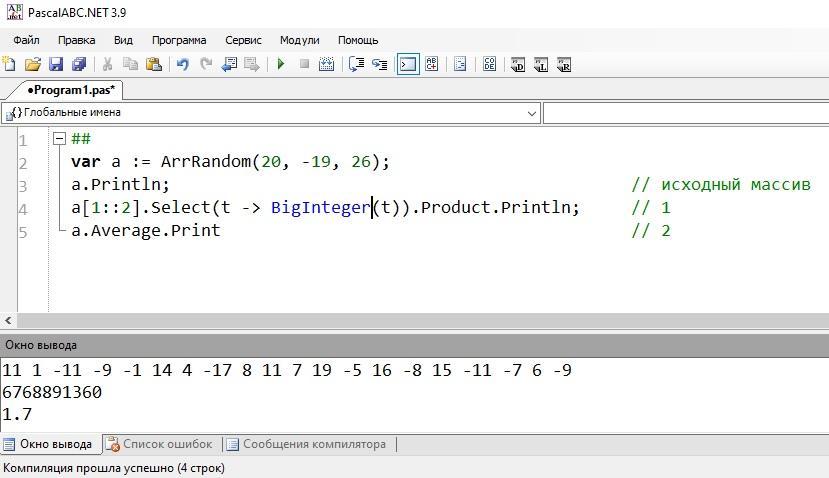
Task: Open the Файл menu
Action: point(26,40)
